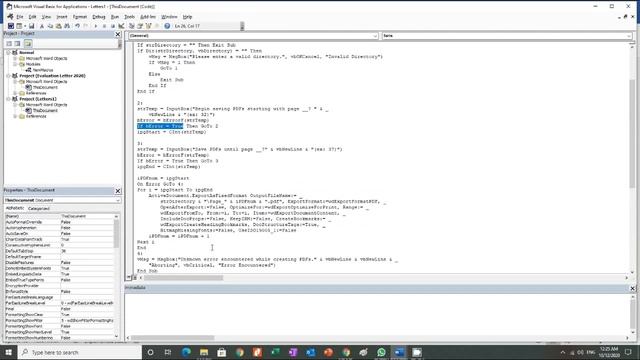Click Toggle Folders icon in Project panel
The width and height of the screenshot is (640, 360).
coord(28,43)
